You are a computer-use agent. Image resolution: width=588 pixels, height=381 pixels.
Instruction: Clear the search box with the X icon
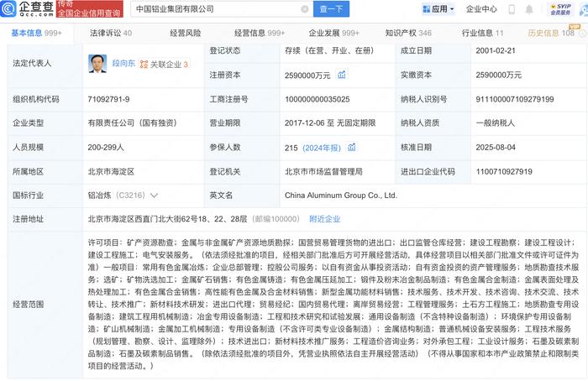click(305, 9)
